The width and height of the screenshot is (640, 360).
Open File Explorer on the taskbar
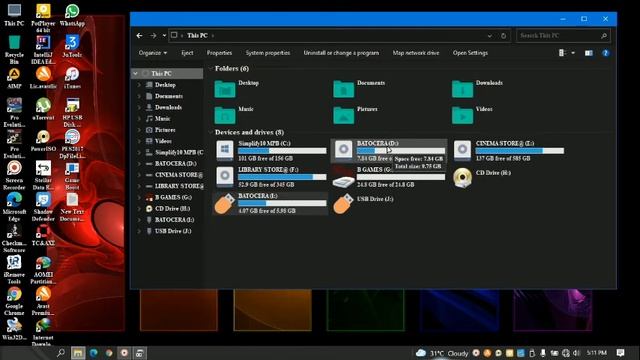point(78,353)
